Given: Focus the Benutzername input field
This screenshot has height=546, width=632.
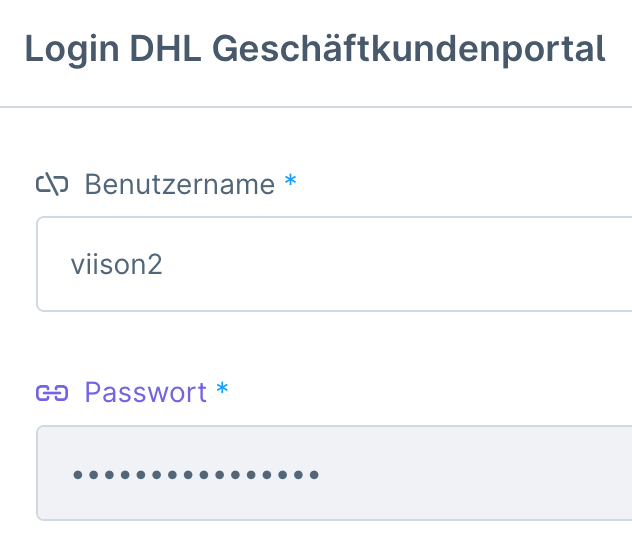Looking at the screenshot, I should click(334, 264).
